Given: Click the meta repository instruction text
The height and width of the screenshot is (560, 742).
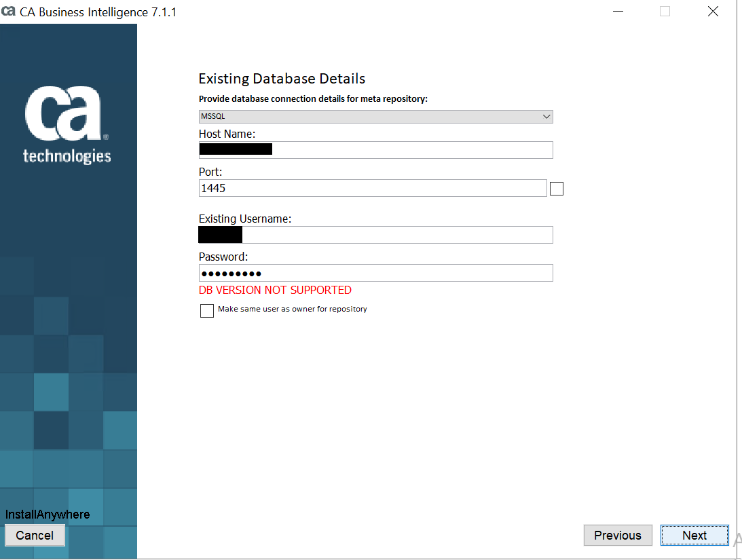Looking at the screenshot, I should point(313,99).
